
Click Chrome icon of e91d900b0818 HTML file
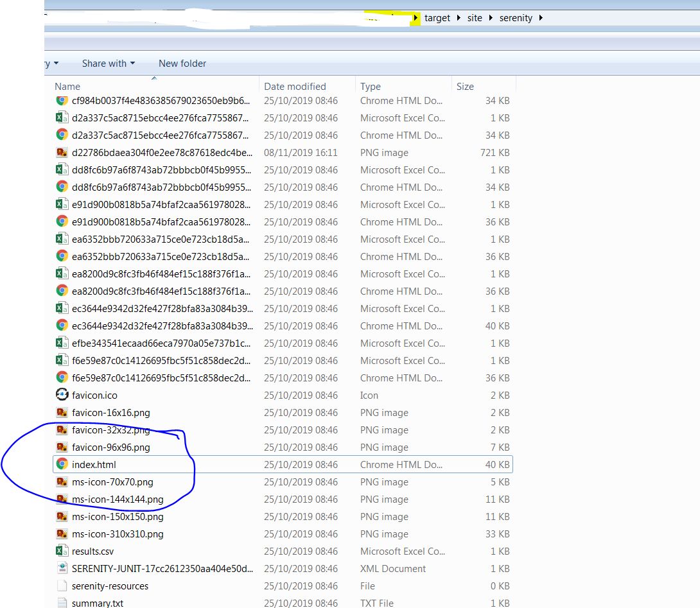(62, 222)
